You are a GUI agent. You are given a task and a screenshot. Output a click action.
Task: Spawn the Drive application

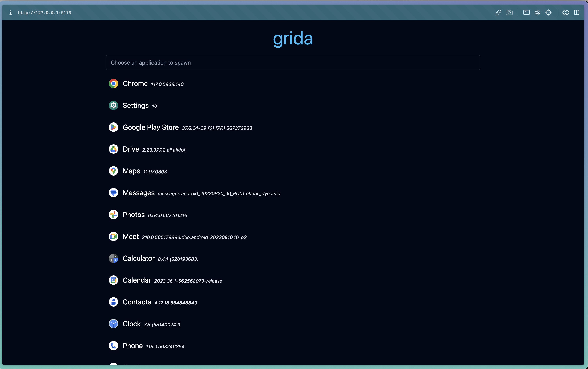(x=131, y=149)
